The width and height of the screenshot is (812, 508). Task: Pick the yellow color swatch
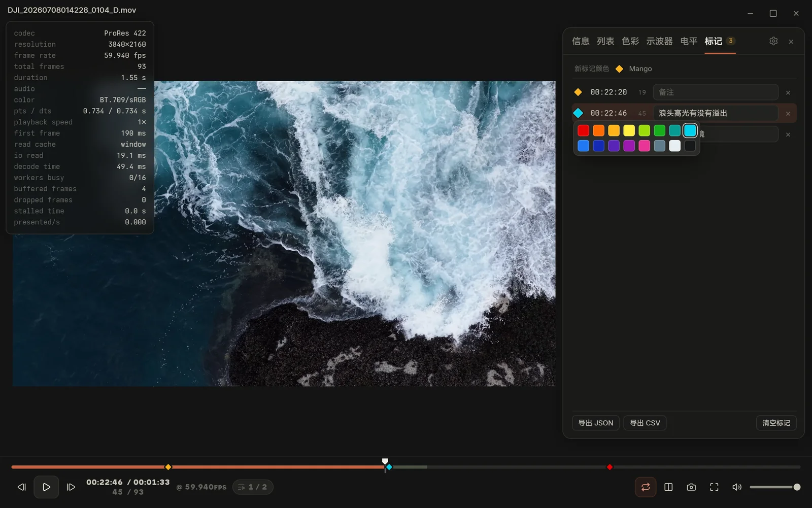[629, 130]
